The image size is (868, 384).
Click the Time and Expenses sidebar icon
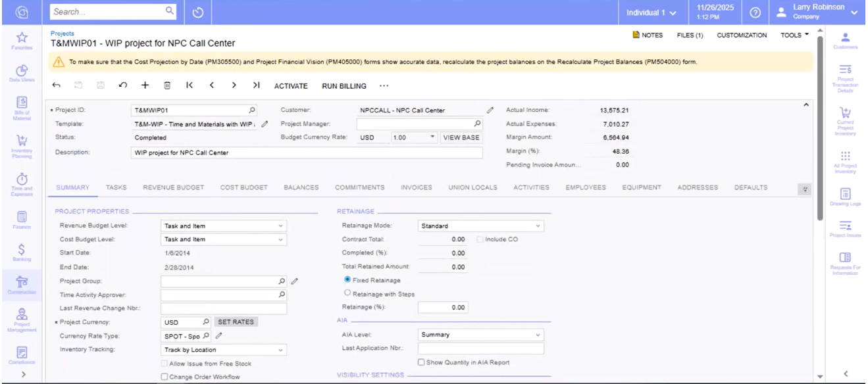coord(22,182)
